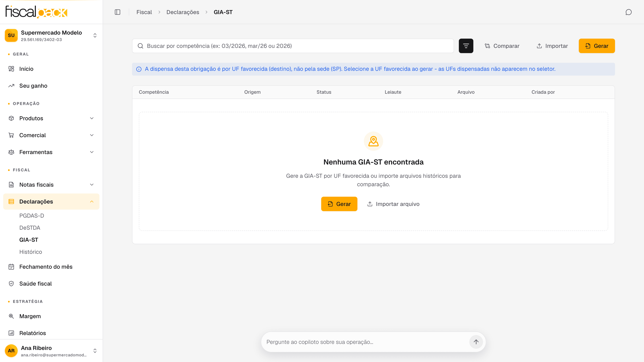
Task: Open Saúde fiscal page
Action: coord(51,284)
